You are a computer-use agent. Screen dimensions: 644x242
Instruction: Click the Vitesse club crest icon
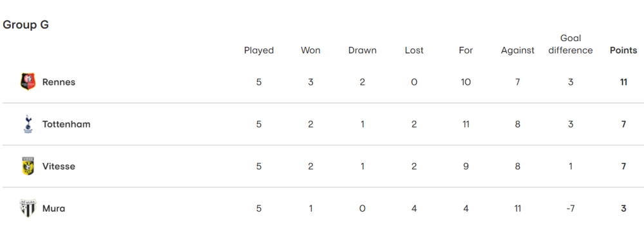28,166
